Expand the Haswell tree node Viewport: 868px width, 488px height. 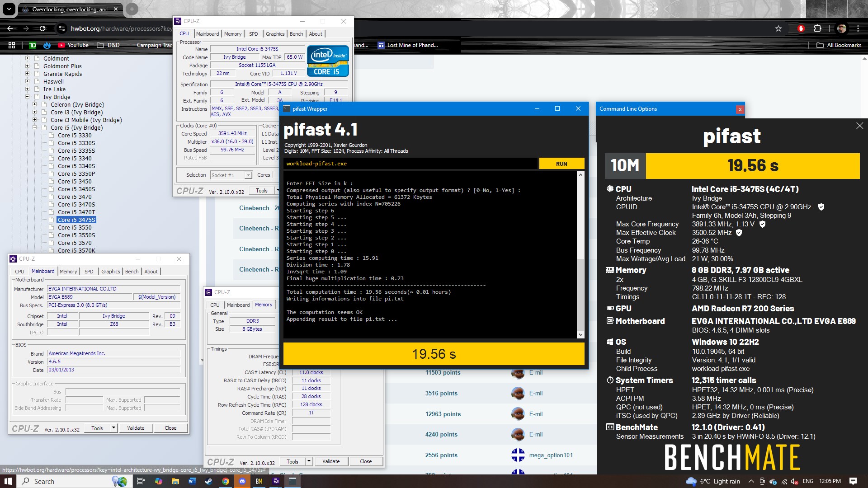(27, 81)
